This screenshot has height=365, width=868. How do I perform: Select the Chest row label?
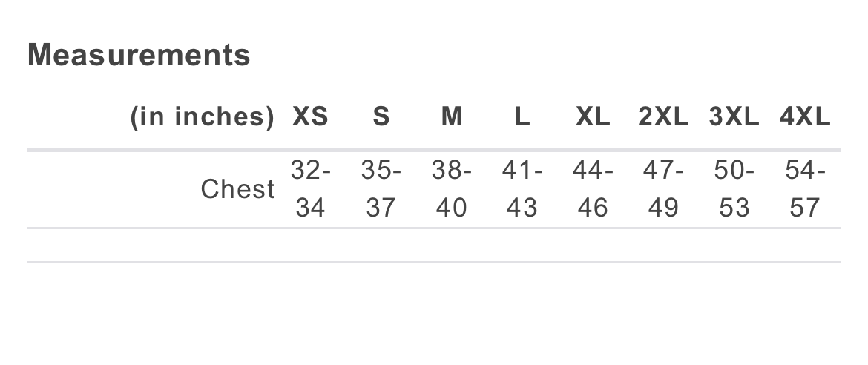pyautogui.click(x=237, y=189)
